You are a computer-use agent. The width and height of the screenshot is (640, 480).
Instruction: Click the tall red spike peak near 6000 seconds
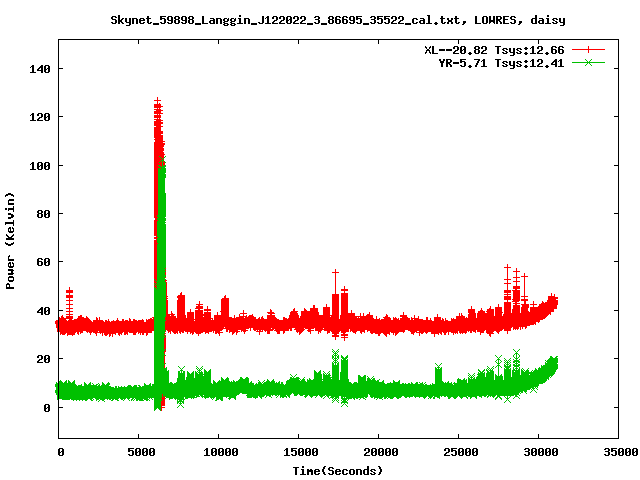tap(158, 101)
